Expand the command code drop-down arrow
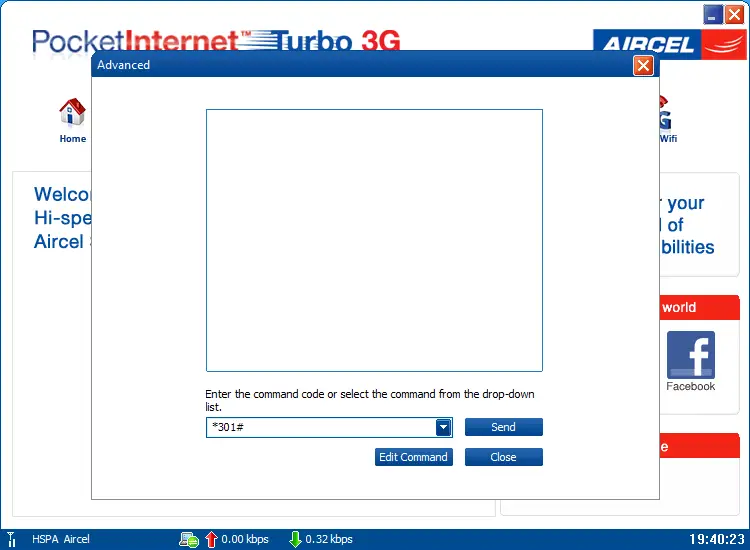This screenshot has width=750, height=550. tap(443, 427)
